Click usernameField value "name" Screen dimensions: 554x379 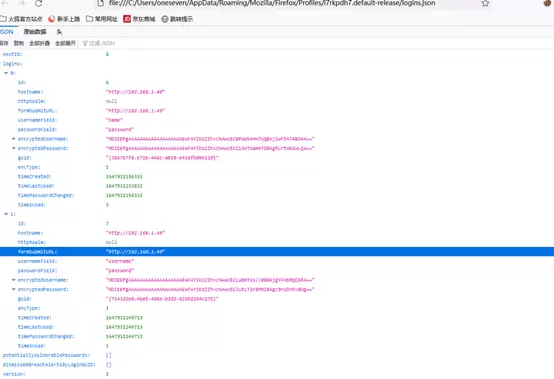pyautogui.click(x=114, y=120)
